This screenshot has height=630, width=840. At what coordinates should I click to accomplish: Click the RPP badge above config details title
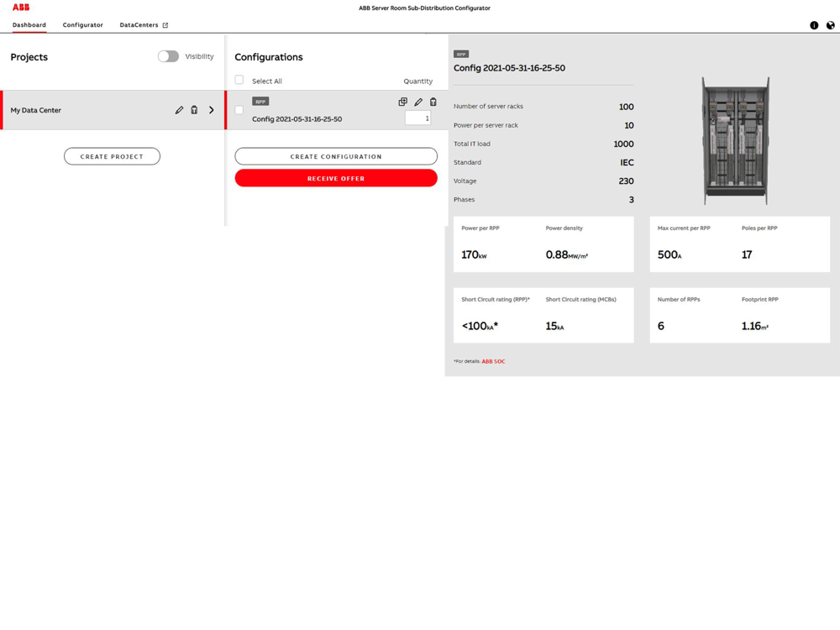click(461, 54)
